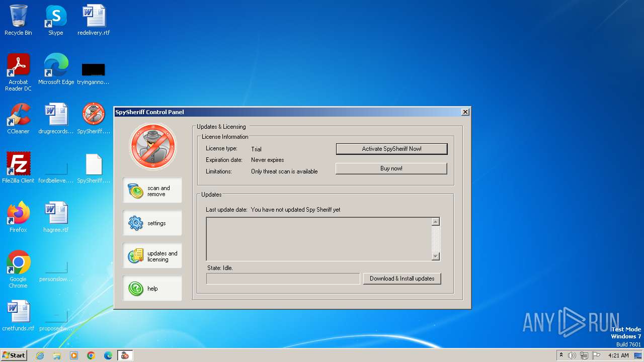Click inside the update log text area
Viewport: 644px width, 362px height.
click(x=319, y=239)
